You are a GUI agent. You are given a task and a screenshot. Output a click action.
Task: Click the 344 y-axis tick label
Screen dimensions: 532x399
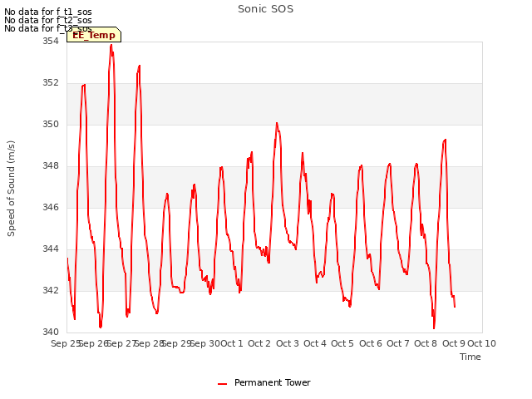click(51, 249)
